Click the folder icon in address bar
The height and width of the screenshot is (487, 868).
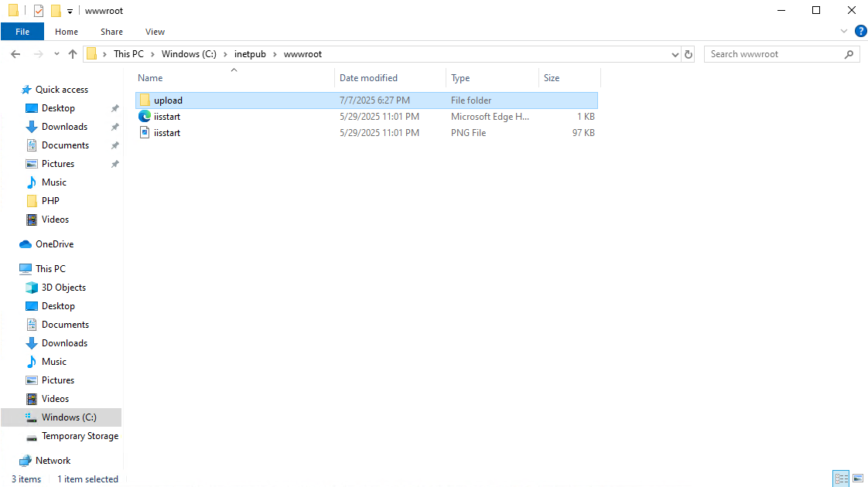[x=92, y=54]
